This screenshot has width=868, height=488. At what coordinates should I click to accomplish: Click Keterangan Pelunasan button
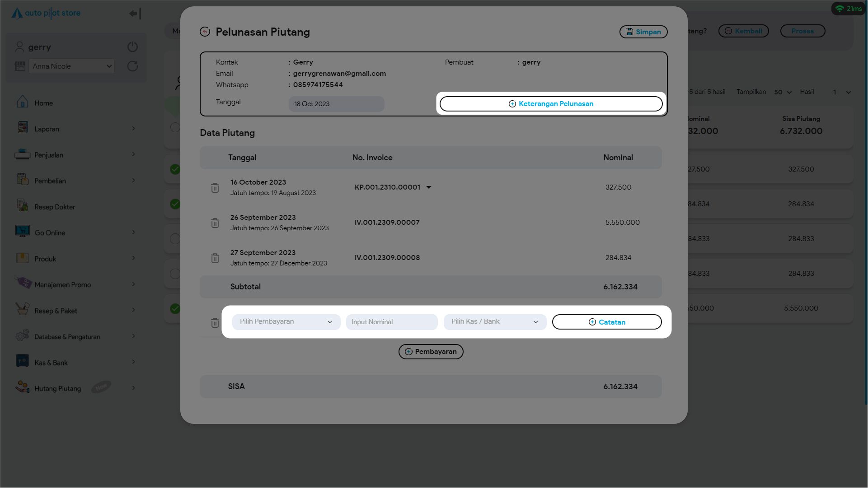[x=551, y=104]
